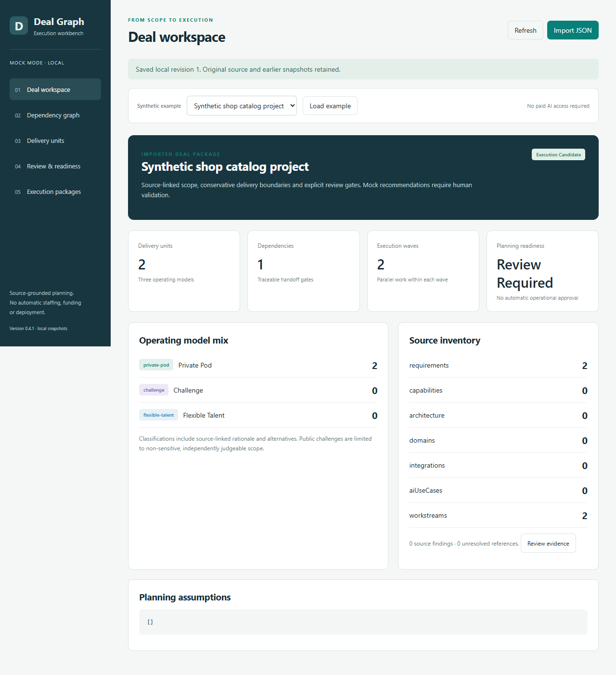
Task: Click the Planning readiness card
Action: [x=542, y=271]
